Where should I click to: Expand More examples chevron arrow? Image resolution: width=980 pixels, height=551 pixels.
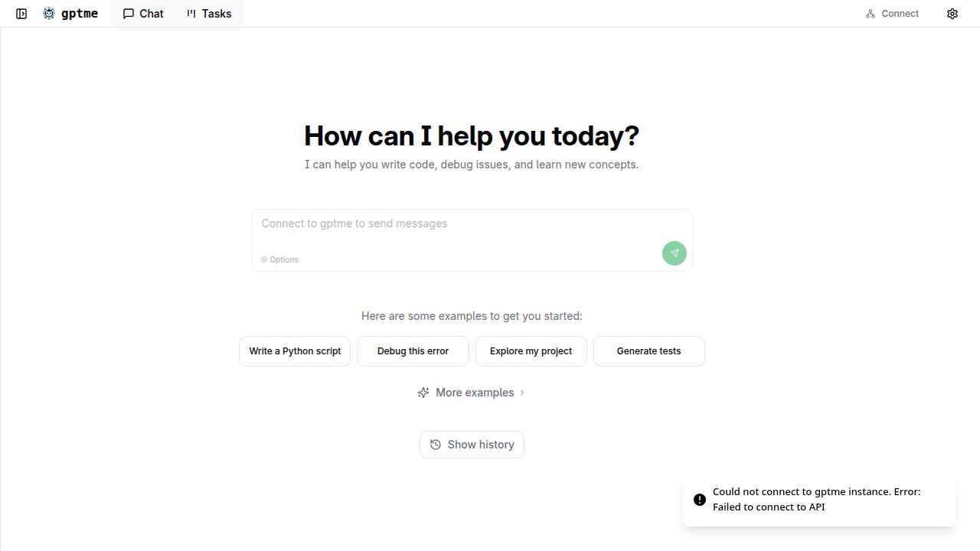coord(522,393)
